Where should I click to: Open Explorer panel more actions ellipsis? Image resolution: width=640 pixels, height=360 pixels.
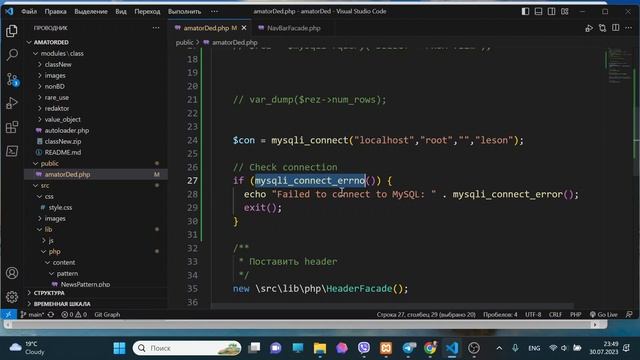156,28
